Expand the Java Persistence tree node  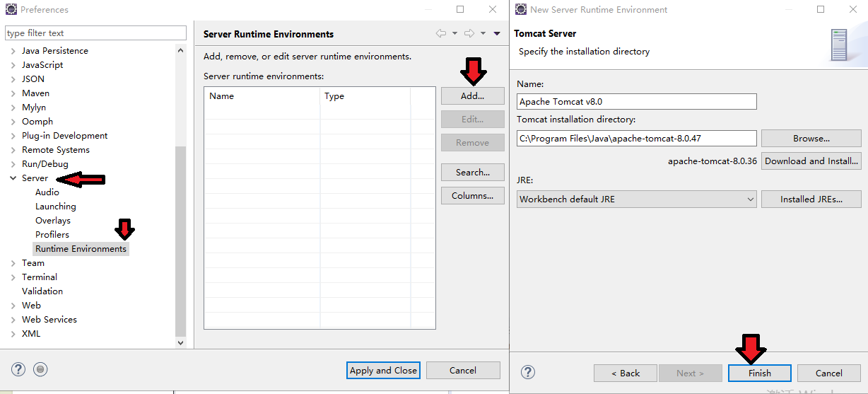coord(13,51)
